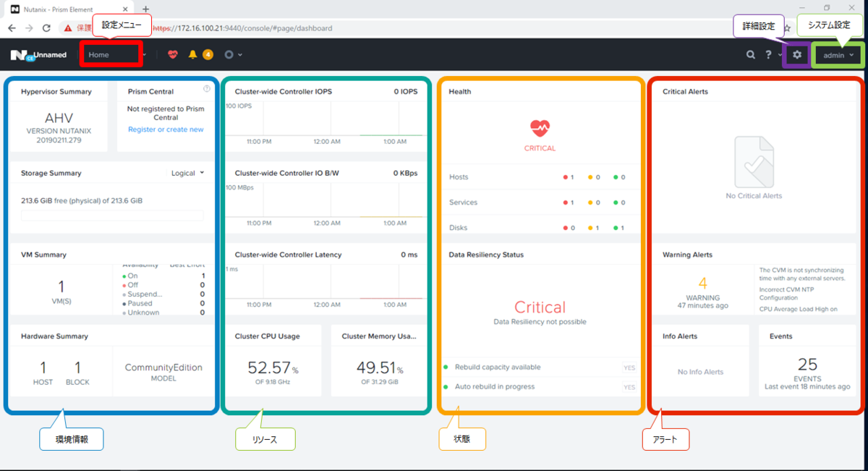
Task: Click the browser forward arrow
Action: tap(29, 28)
